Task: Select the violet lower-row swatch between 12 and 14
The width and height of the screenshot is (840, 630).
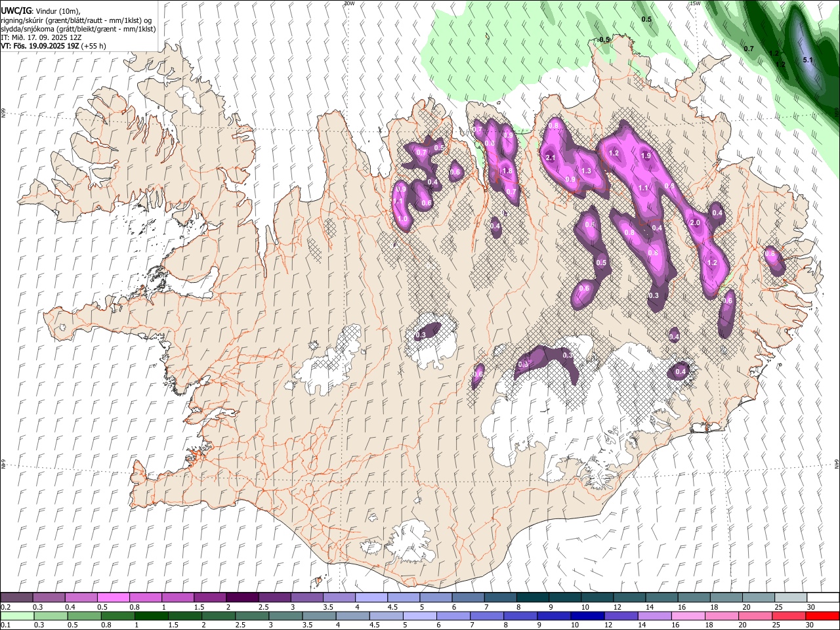Action: pyautogui.click(x=621, y=616)
